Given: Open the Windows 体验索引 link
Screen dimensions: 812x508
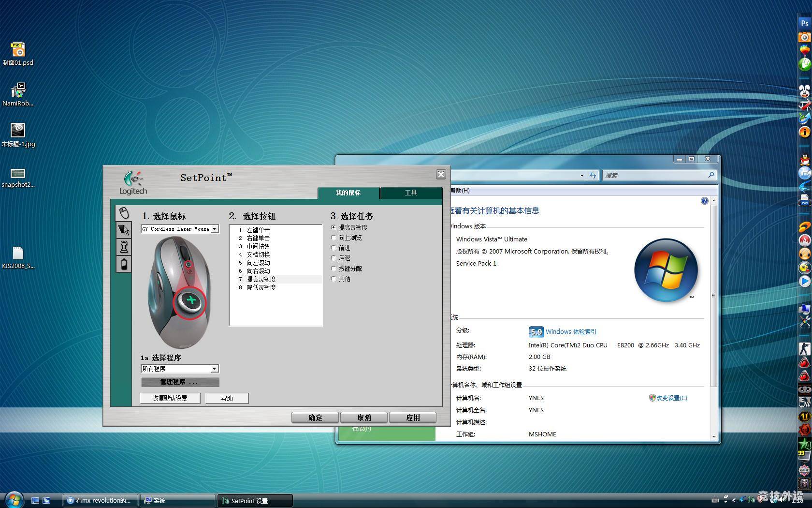Looking at the screenshot, I should pos(571,332).
